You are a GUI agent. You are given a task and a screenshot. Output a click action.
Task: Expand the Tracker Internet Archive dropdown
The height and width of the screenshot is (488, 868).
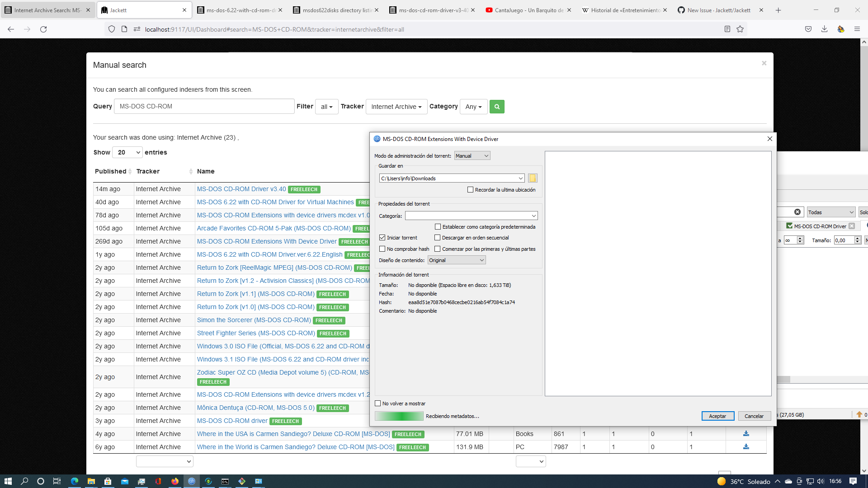[x=396, y=107]
